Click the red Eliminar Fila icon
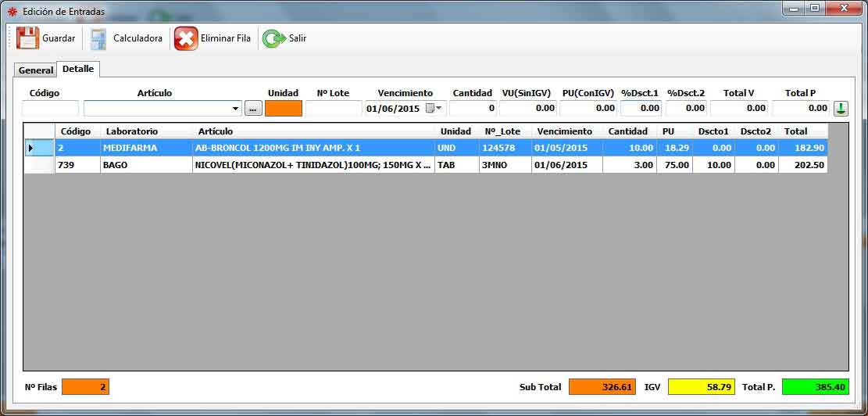 [186, 38]
